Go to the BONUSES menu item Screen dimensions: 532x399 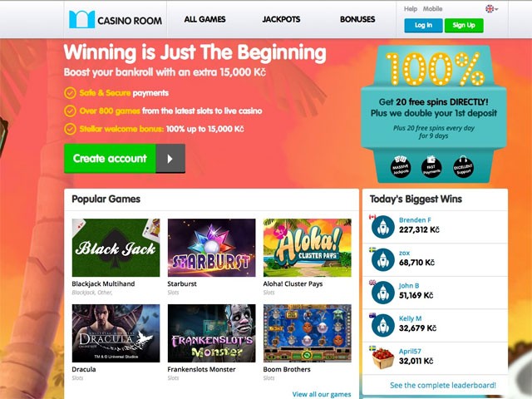(357, 19)
